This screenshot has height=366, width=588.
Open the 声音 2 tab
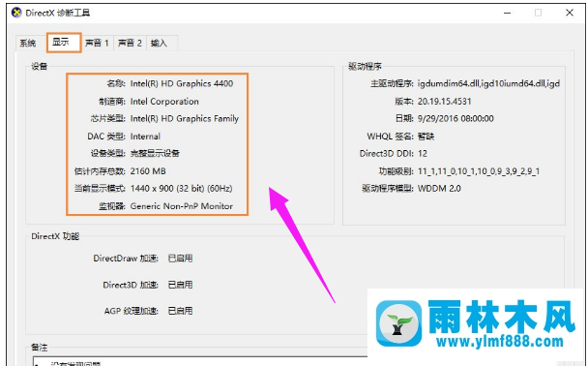coord(130,44)
